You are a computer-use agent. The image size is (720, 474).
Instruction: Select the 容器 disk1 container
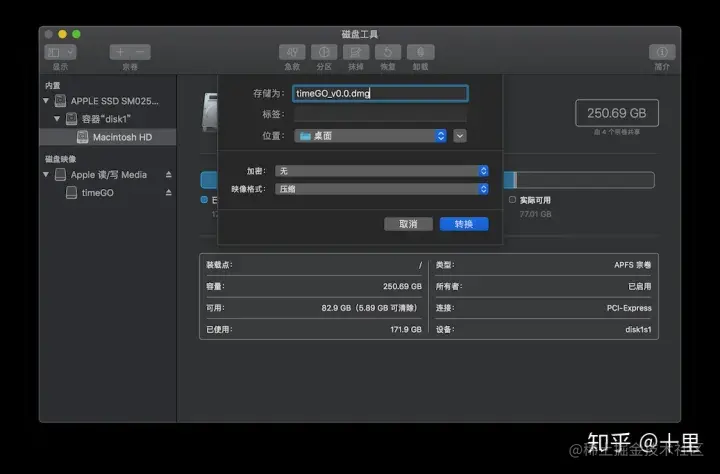pos(106,119)
